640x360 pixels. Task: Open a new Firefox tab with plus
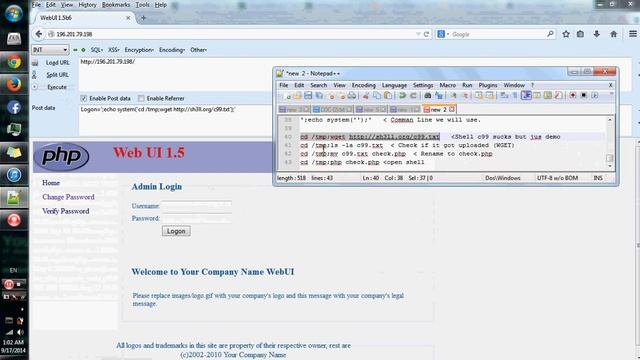pyautogui.click(x=143, y=18)
